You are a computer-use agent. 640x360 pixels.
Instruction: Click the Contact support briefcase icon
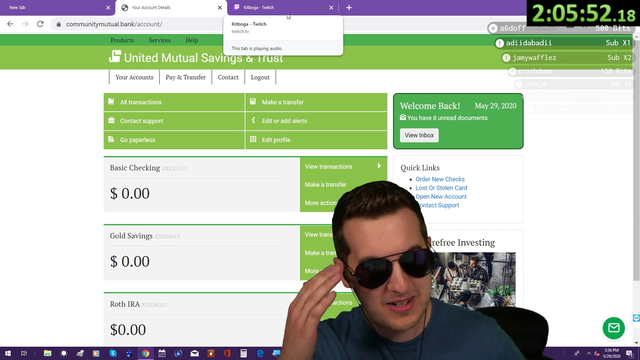click(x=111, y=120)
